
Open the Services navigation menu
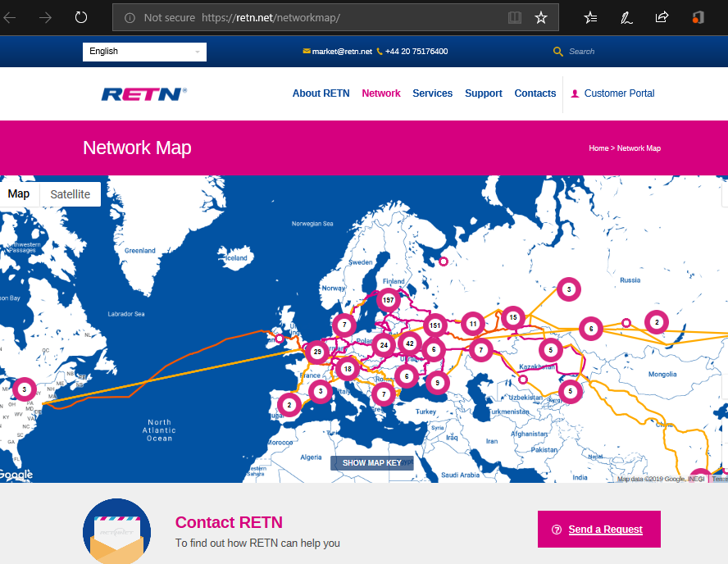432,93
